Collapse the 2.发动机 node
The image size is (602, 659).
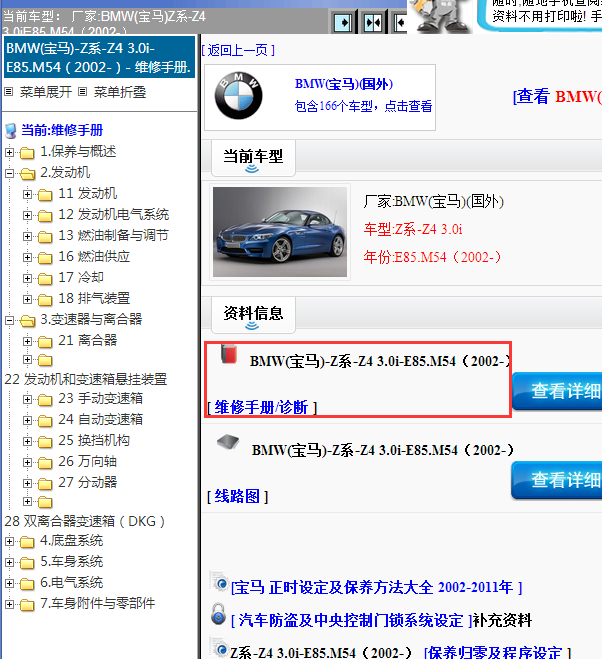9,173
